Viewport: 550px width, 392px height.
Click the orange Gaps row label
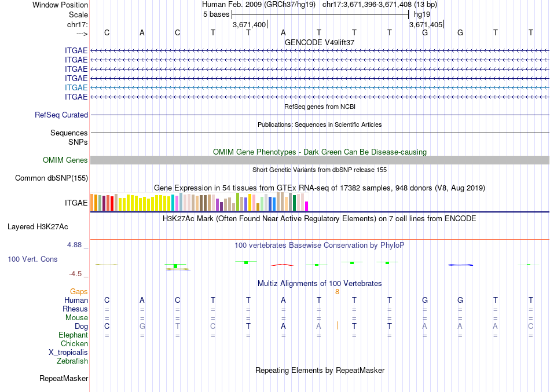click(79, 292)
